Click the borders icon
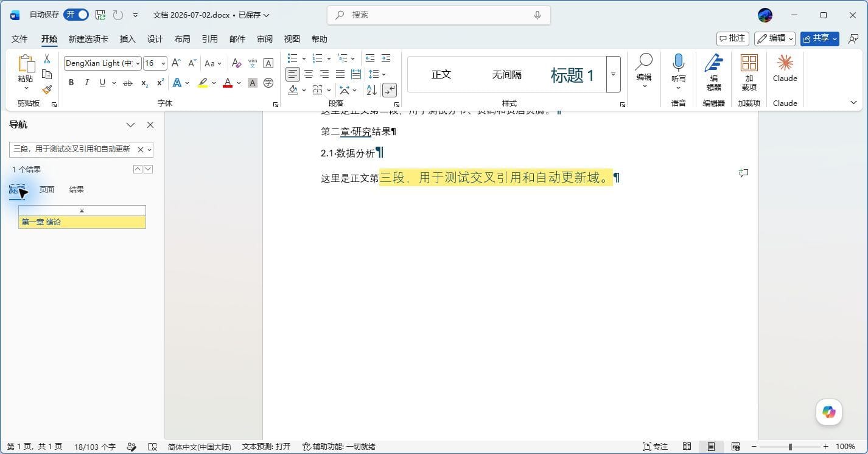 pyautogui.click(x=317, y=90)
